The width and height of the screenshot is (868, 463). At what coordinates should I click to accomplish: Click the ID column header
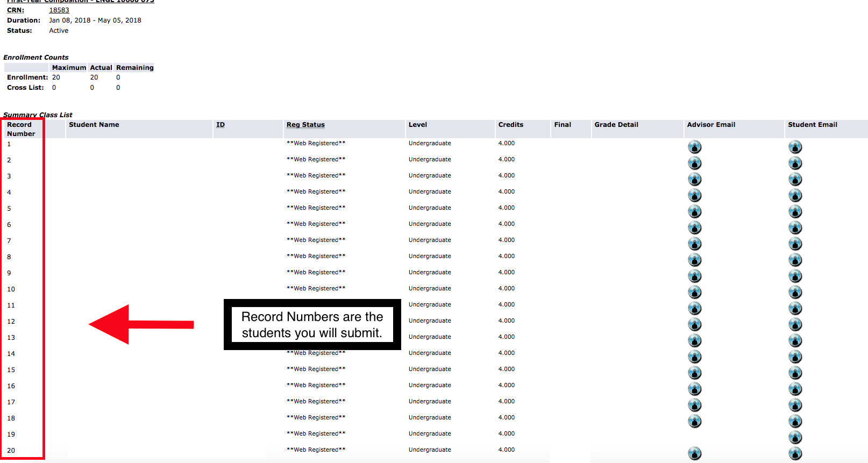[220, 125]
